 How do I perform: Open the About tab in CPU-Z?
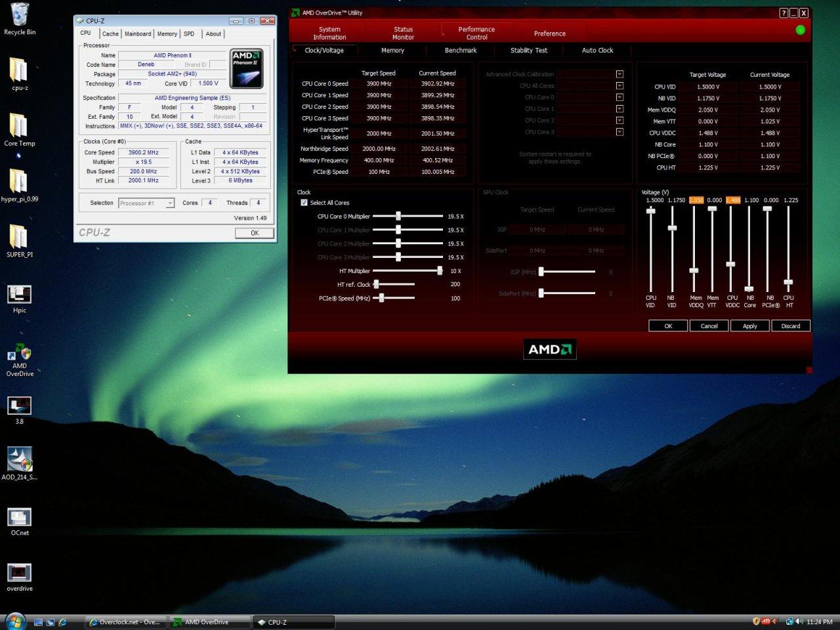213,34
